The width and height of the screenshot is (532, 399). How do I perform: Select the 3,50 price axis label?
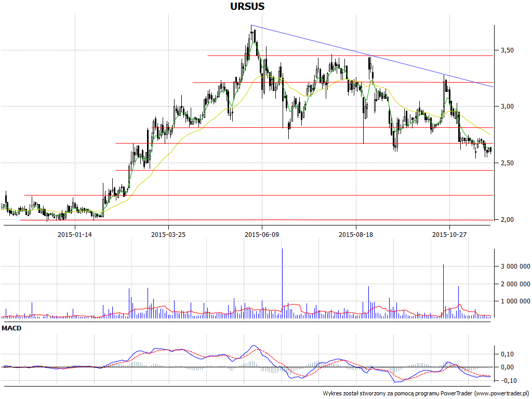[507, 50]
